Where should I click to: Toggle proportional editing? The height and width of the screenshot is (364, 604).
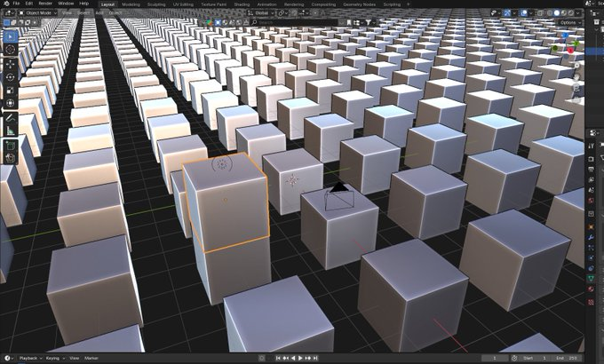click(315, 13)
